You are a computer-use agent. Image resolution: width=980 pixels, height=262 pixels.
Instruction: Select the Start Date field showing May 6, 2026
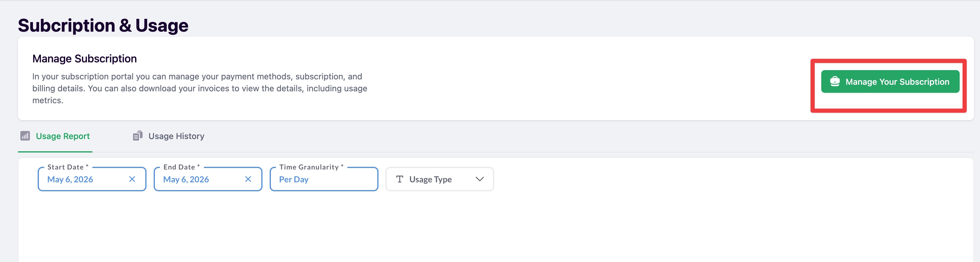(x=92, y=179)
